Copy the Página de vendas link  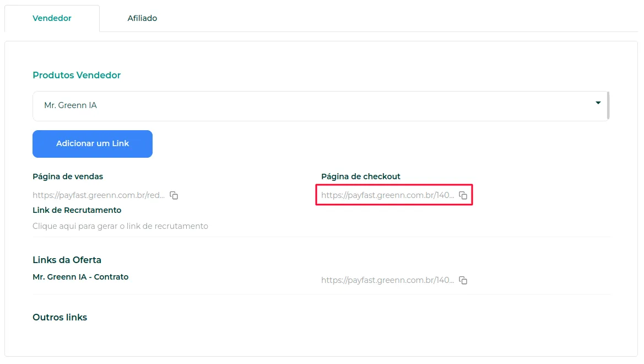click(174, 195)
